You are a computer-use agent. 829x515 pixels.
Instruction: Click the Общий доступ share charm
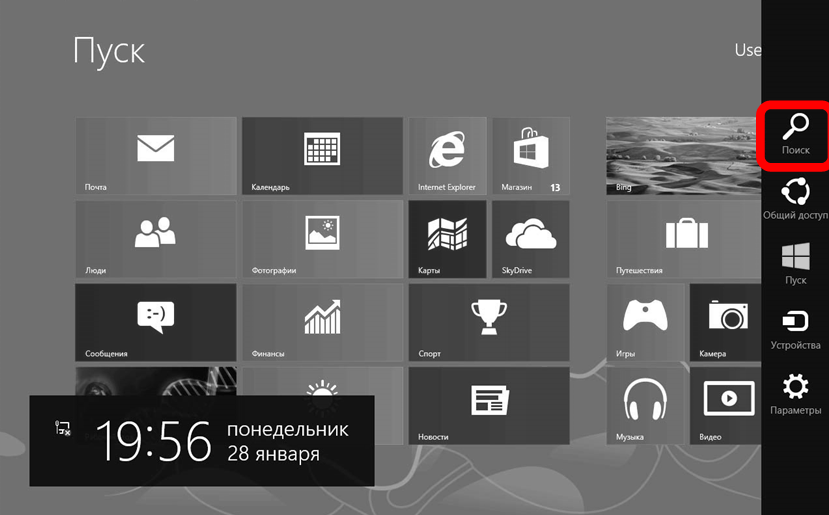(795, 198)
